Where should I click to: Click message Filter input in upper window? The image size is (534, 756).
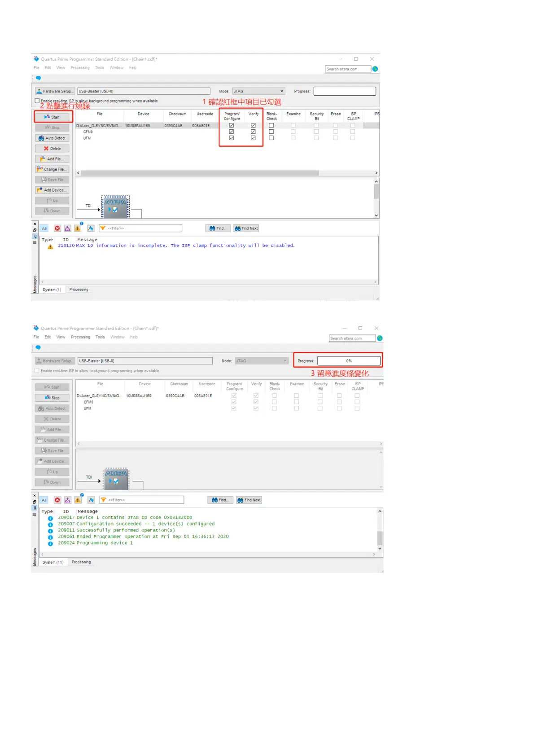[x=140, y=229]
